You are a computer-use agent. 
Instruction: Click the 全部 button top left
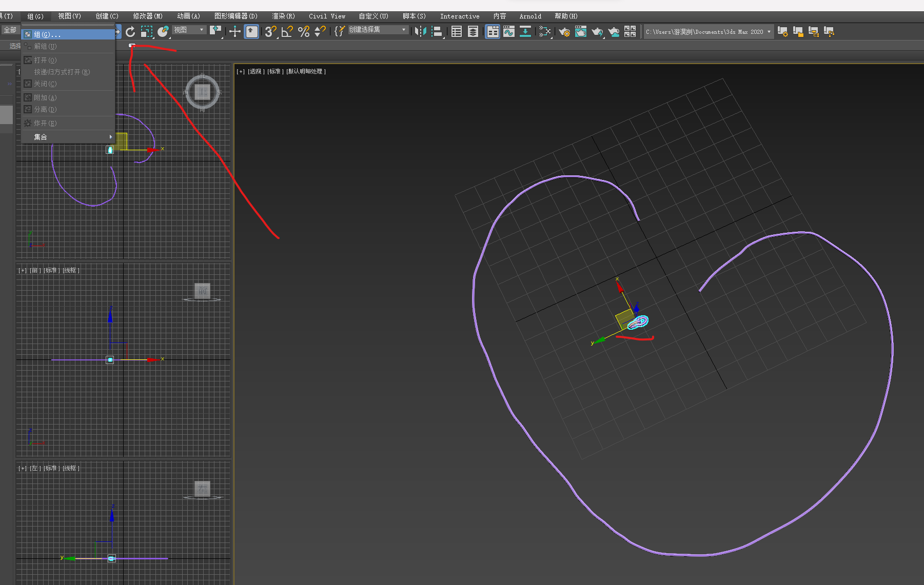pyautogui.click(x=9, y=30)
